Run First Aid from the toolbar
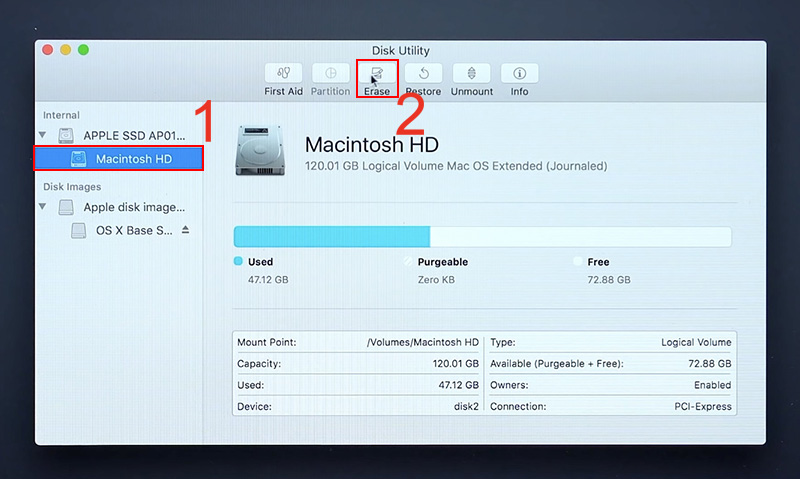The width and height of the screenshot is (800, 479). (283, 73)
